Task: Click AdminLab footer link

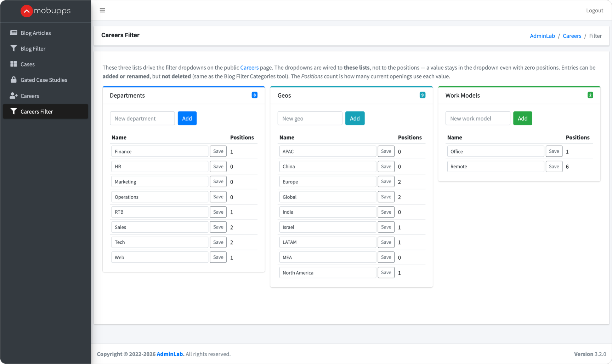Action: click(x=170, y=354)
